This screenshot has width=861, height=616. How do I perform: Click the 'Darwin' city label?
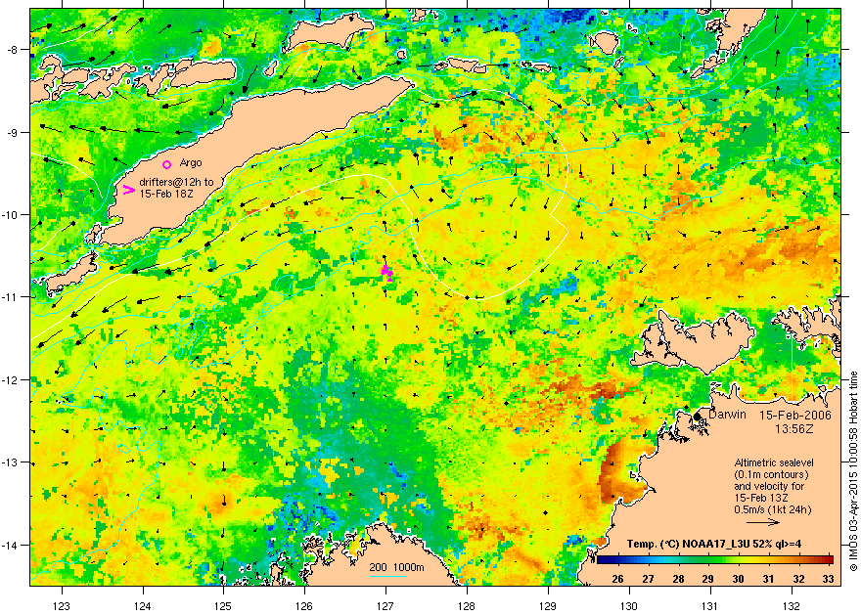[x=727, y=415]
